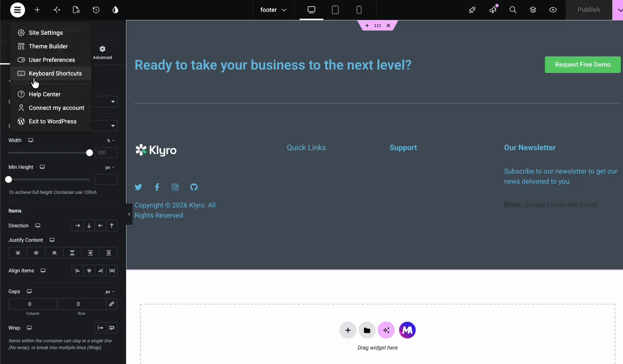Click the Elementor hamburger menu icon
The image size is (623, 364).
pos(17,10)
